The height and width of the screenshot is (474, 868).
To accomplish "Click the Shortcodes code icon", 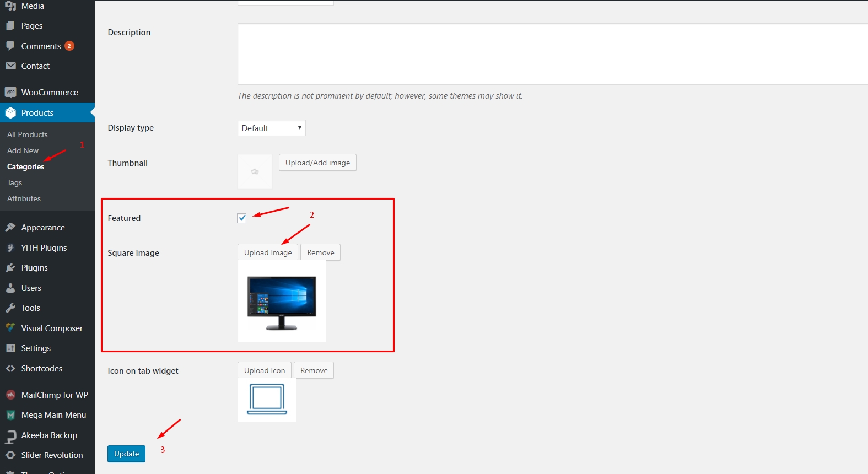I will 10,369.
